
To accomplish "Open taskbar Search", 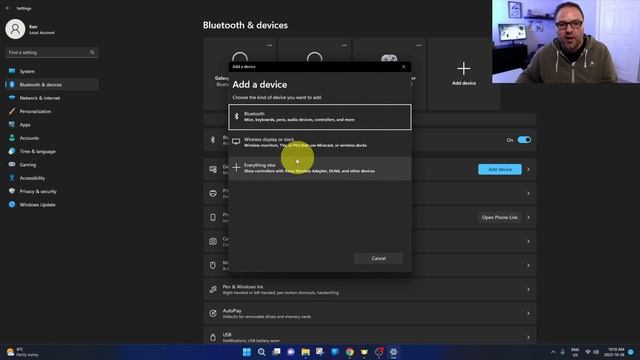I will pyautogui.click(x=261, y=352).
